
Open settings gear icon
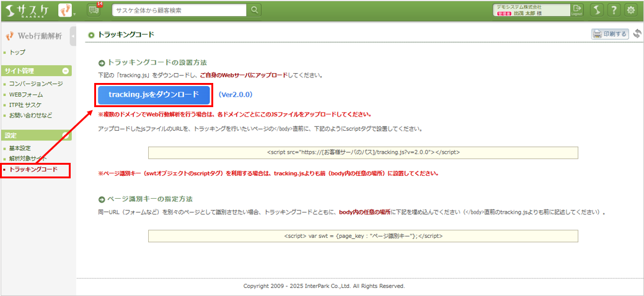[x=630, y=11]
